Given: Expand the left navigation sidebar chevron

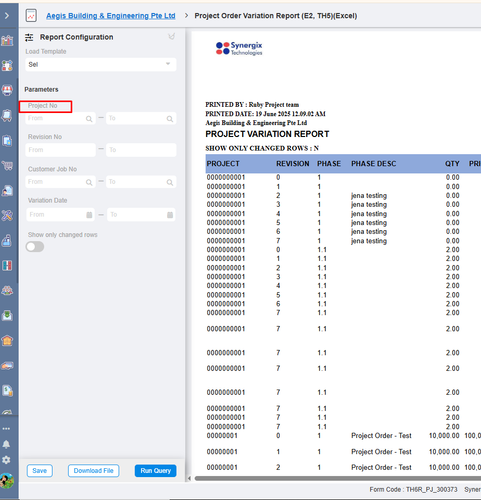Looking at the screenshot, I should [7, 16].
